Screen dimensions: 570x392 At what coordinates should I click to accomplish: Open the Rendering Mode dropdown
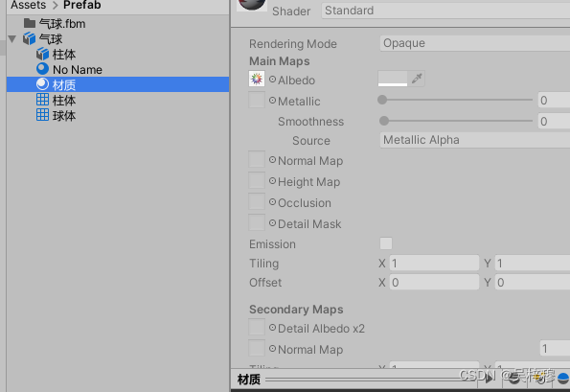coord(475,43)
